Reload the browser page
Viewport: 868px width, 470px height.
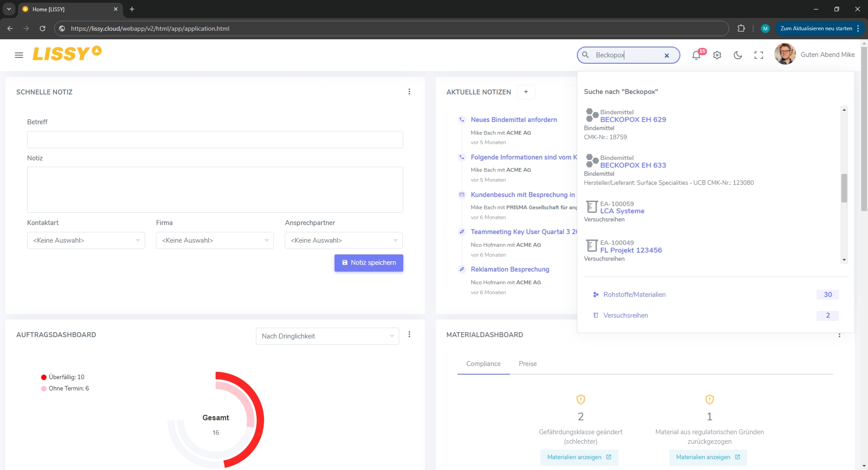click(42, 28)
